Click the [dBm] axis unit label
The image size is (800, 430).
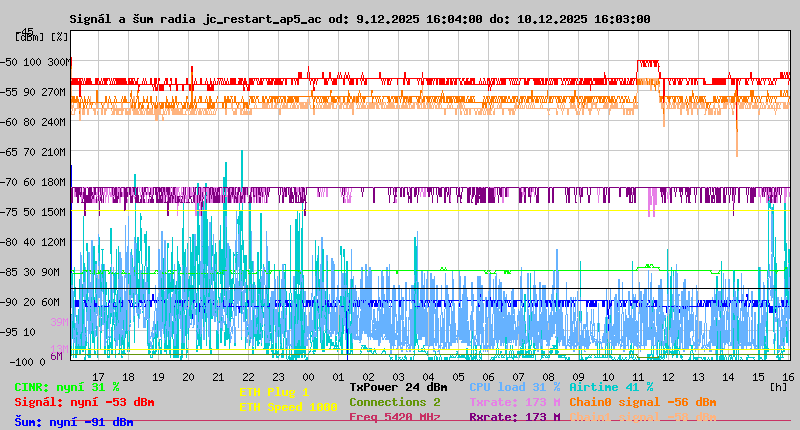29,36
